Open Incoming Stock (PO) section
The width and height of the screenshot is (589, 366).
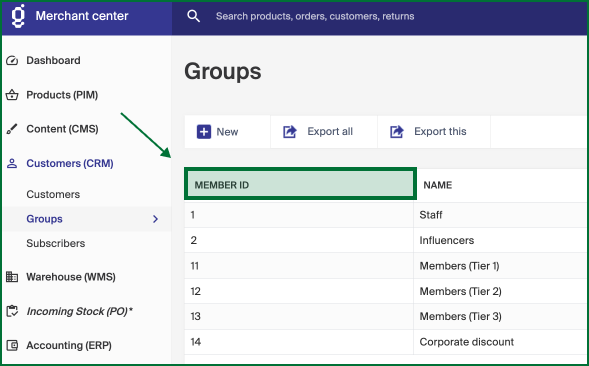tap(80, 312)
